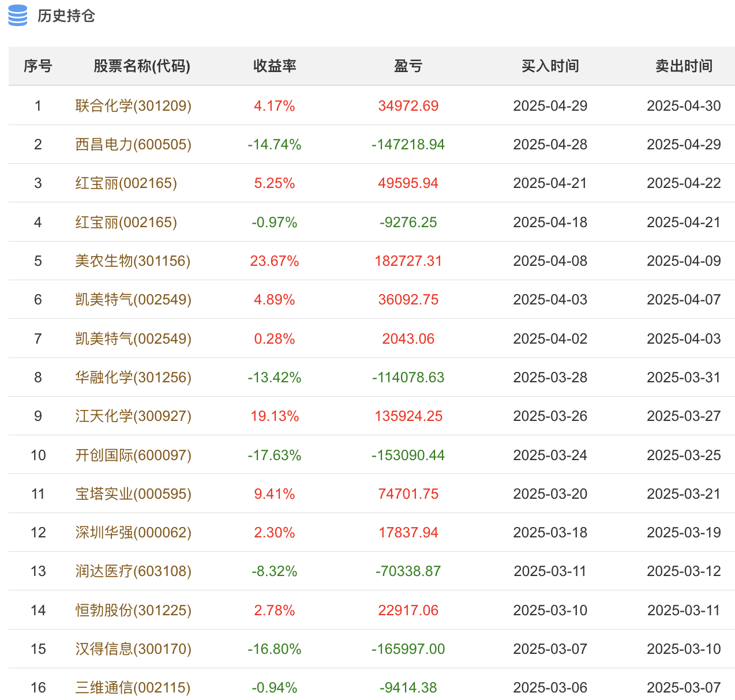Screen dimensions: 735x700
Task: Click the profit figure 74701.75
Action: (408, 494)
